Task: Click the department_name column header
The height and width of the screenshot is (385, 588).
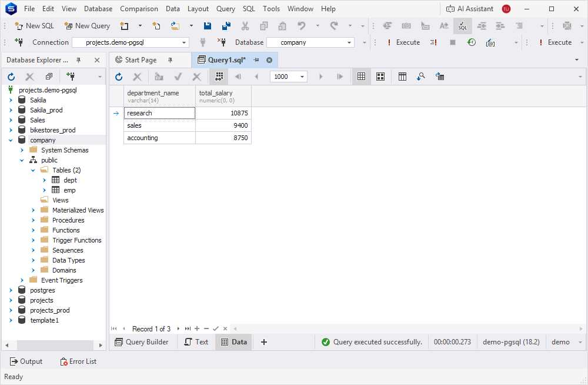Action: click(159, 96)
